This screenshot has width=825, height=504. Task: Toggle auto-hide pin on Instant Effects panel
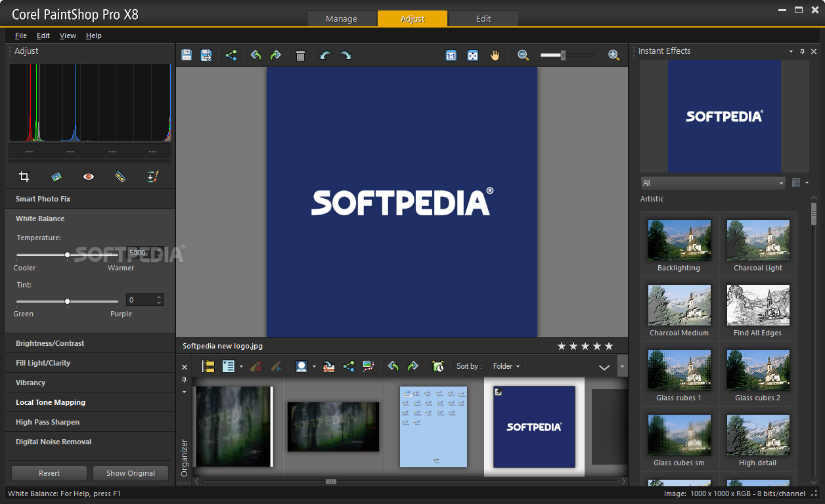(x=802, y=51)
